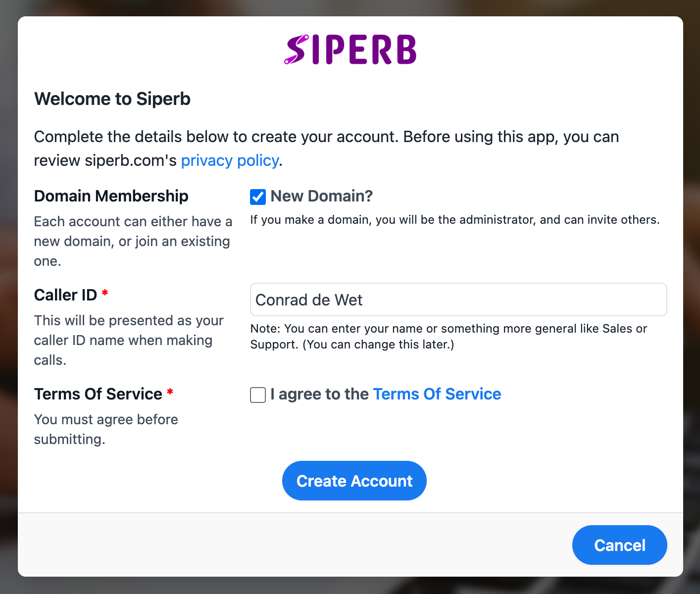Click the "You must agree before submitting" text
This screenshot has width=700, height=594.
click(x=105, y=429)
